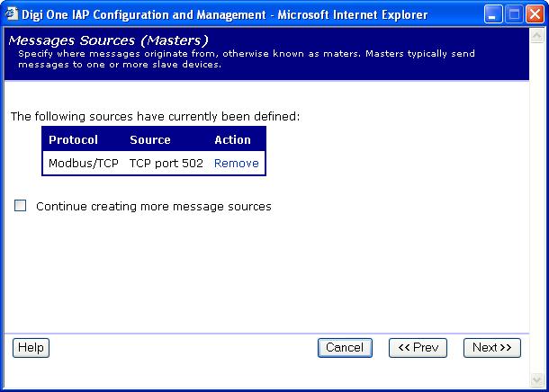Select the Modbus/TCP protocol cell
The width and height of the screenshot is (549, 392).
click(x=83, y=163)
